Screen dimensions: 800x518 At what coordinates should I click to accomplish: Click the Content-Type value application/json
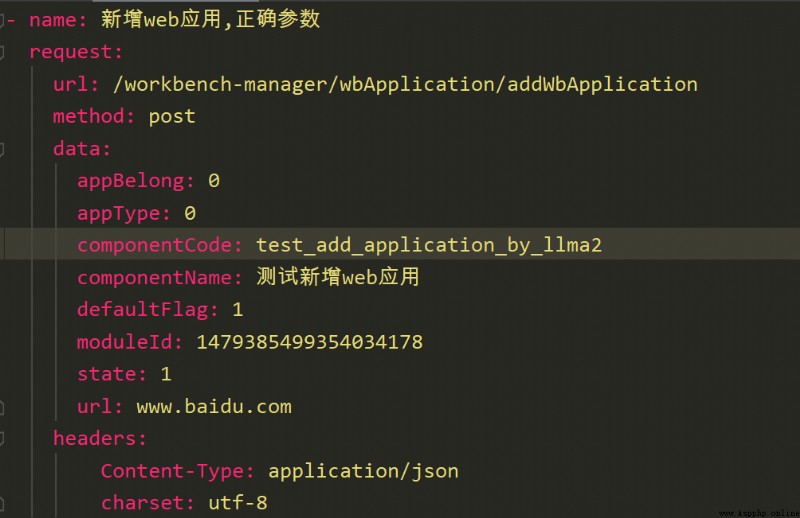click(x=363, y=471)
